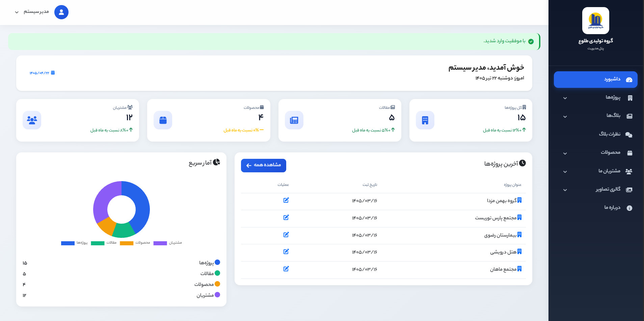Click the dashboard gauge icon in sidebar
This screenshot has height=321, width=644.
(x=629, y=80)
